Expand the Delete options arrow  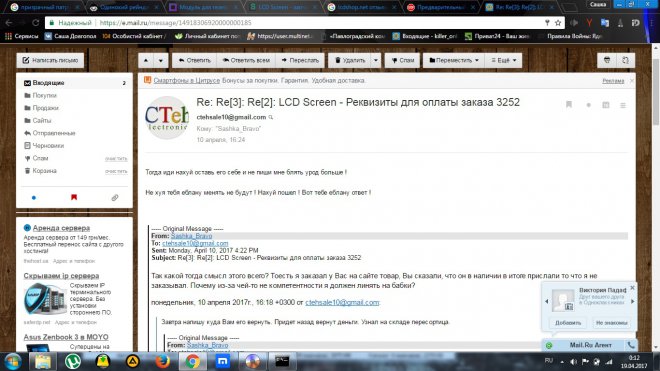[x=376, y=60]
